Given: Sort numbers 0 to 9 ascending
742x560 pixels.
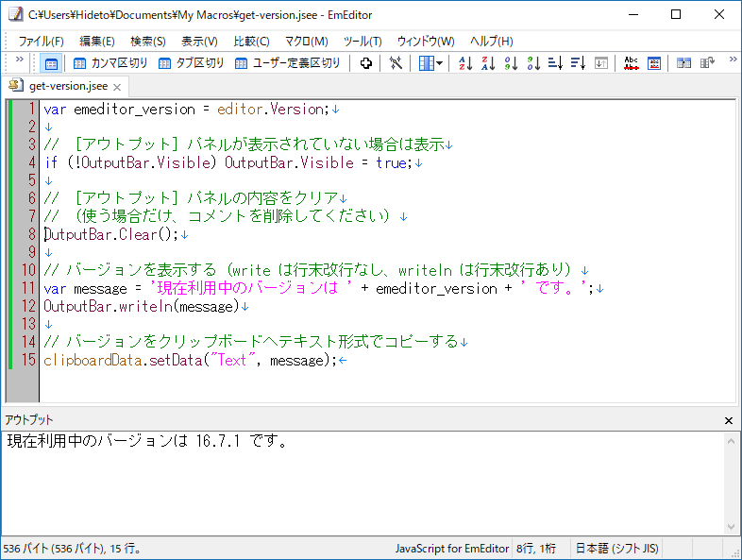Looking at the screenshot, I should coord(511,63).
